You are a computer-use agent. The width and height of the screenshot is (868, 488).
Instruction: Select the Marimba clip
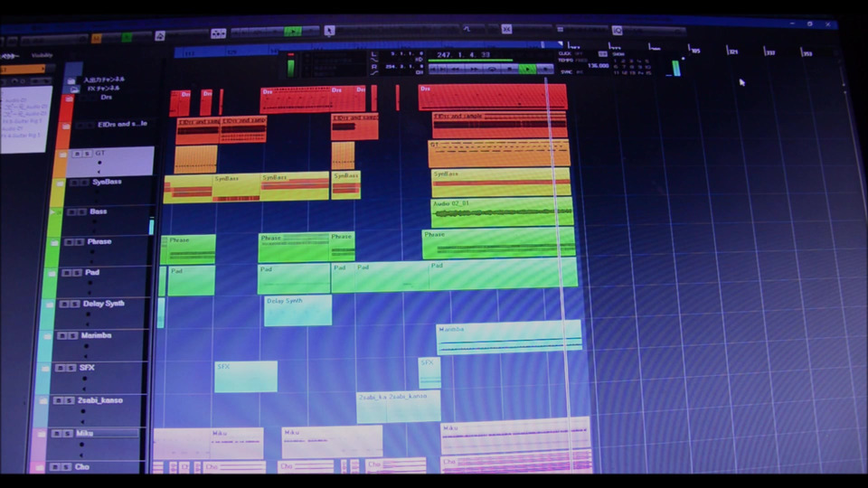509,337
